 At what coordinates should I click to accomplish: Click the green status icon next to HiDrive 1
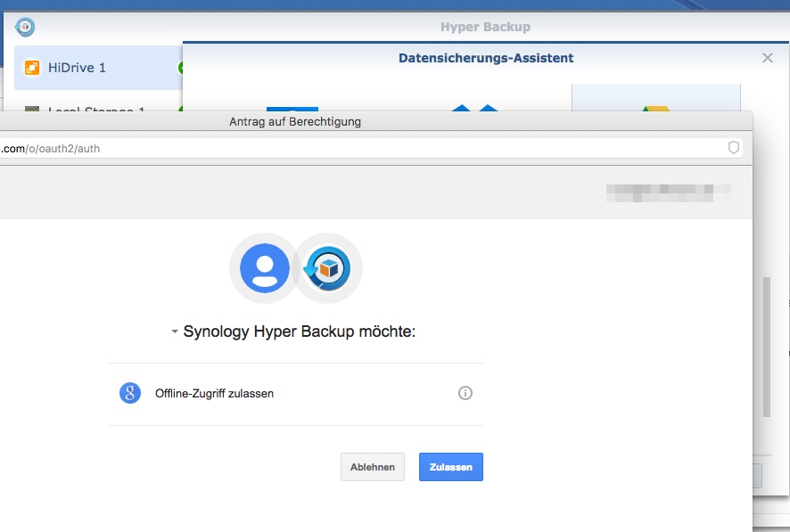click(x=181, y=68)
